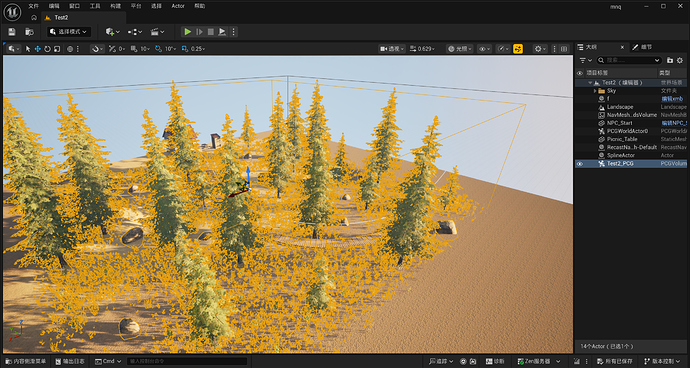
Task: Start play-in-editor with green play button
Action: 188,32
